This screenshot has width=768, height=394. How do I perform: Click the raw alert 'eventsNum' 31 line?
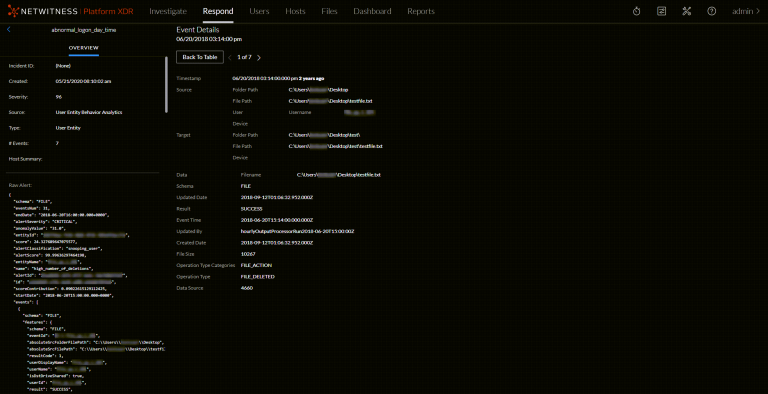[x=31, y=208]
